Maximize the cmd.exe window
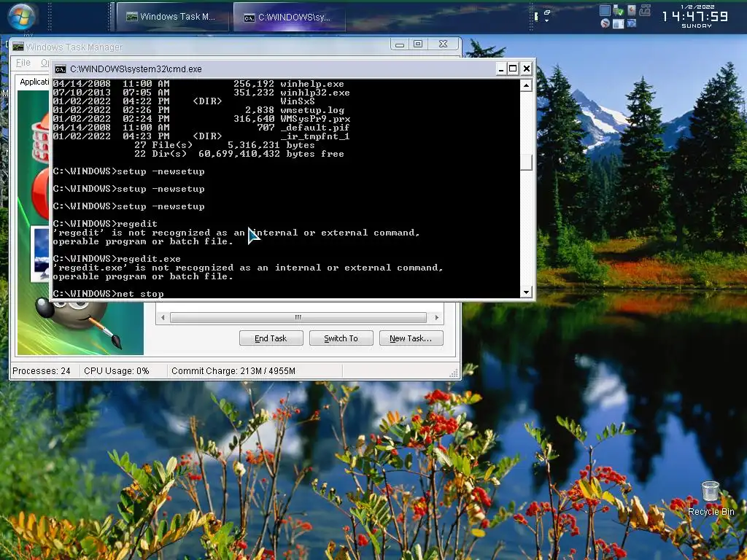Image resolution: width=747 pixels, height=560 pixels. (513, 69)
